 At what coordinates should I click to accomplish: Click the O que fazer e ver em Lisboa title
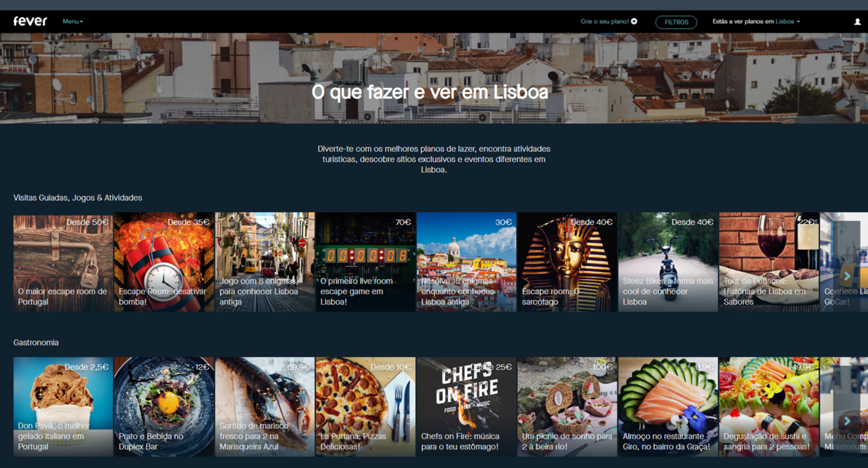click(x=430, y=92)
